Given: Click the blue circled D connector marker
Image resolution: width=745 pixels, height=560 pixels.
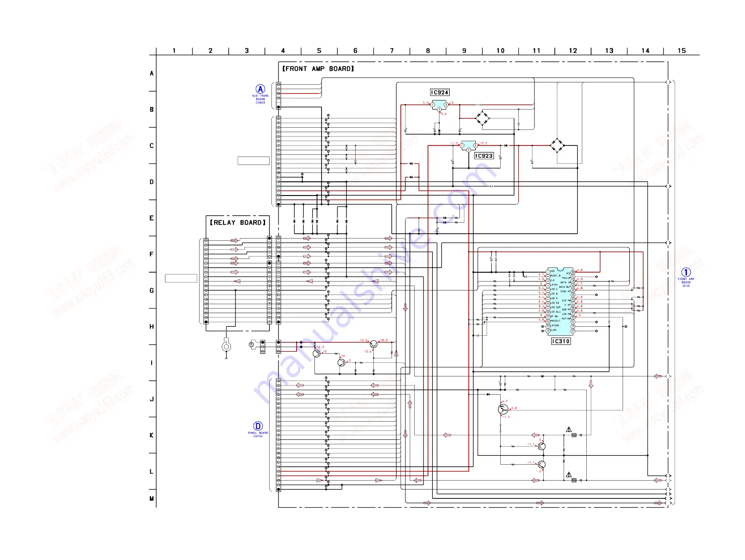Looking at the screenshot, I should coord(258,426).
